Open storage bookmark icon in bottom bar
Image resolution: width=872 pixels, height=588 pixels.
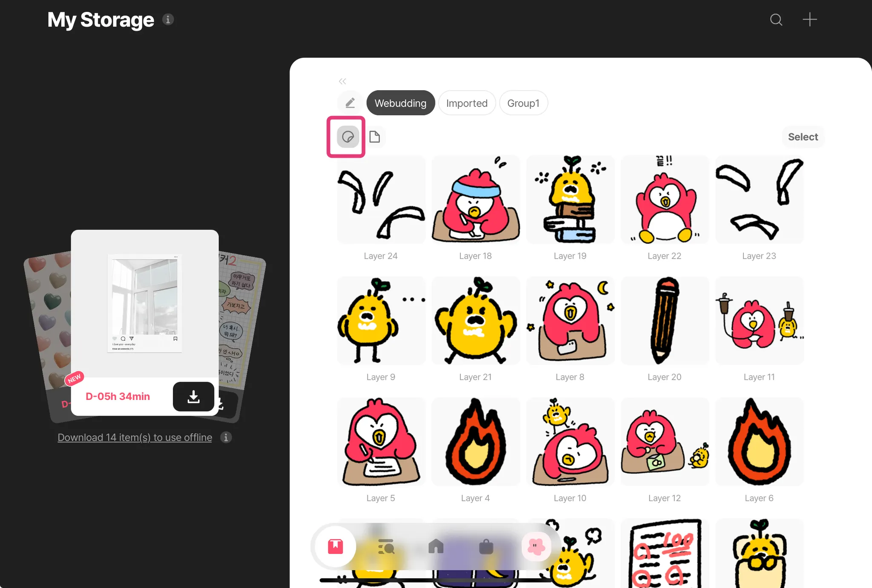pos(336,546)
